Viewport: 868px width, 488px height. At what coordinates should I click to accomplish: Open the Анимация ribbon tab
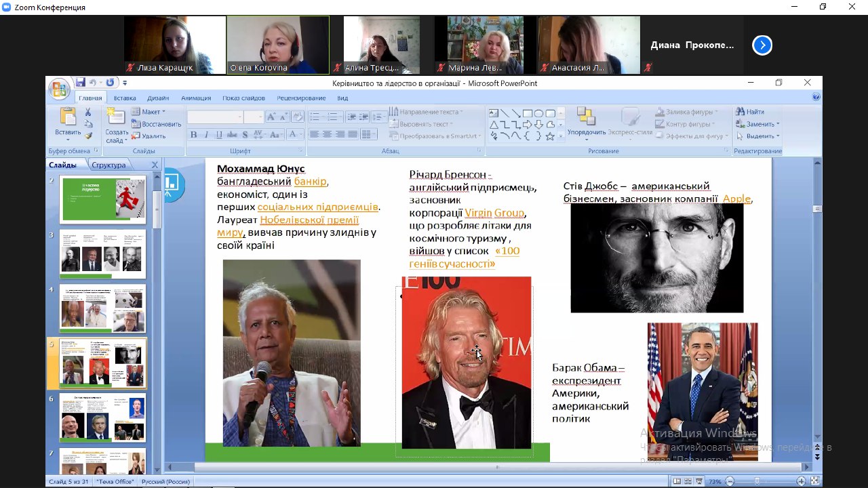(196, 98)
